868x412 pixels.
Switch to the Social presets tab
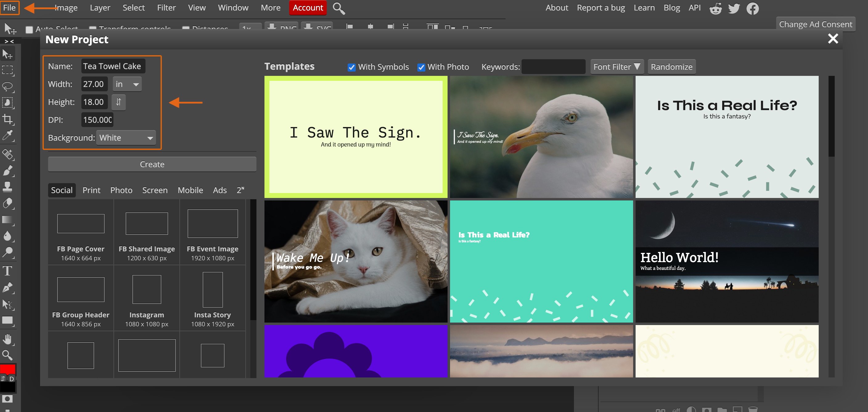[x=62, y=190]
